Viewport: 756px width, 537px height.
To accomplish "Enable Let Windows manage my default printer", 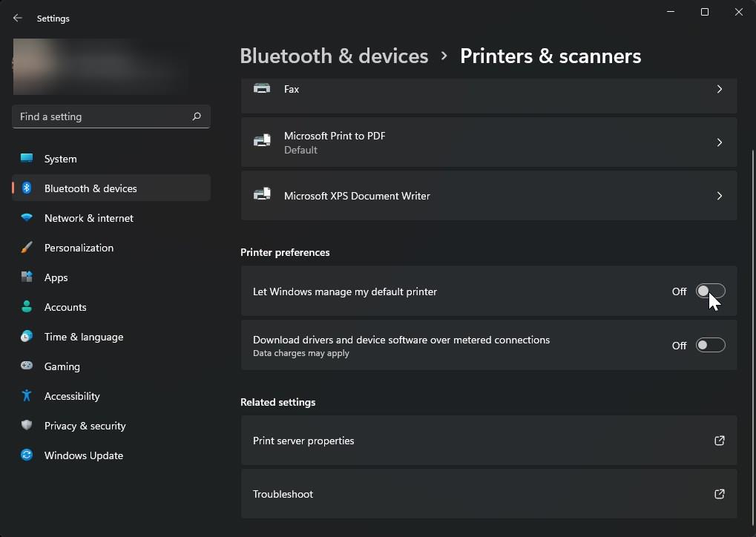I will [x=710, y=291].
